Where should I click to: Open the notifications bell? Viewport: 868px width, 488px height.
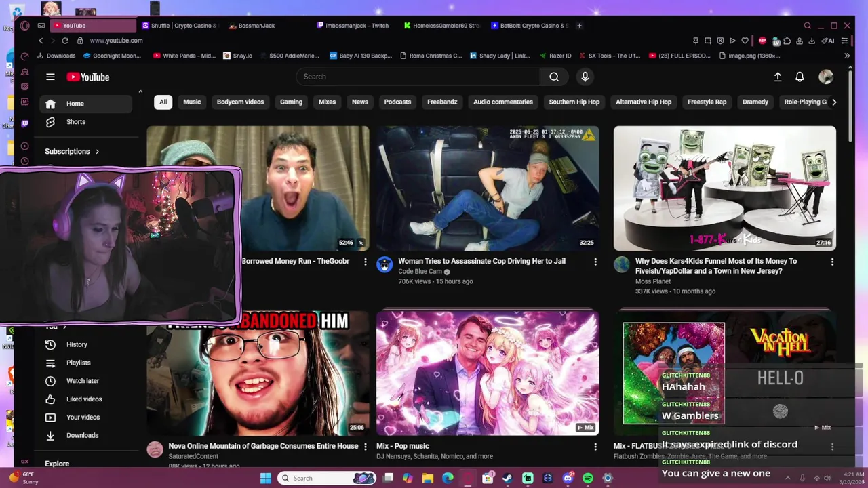[800, 77]
